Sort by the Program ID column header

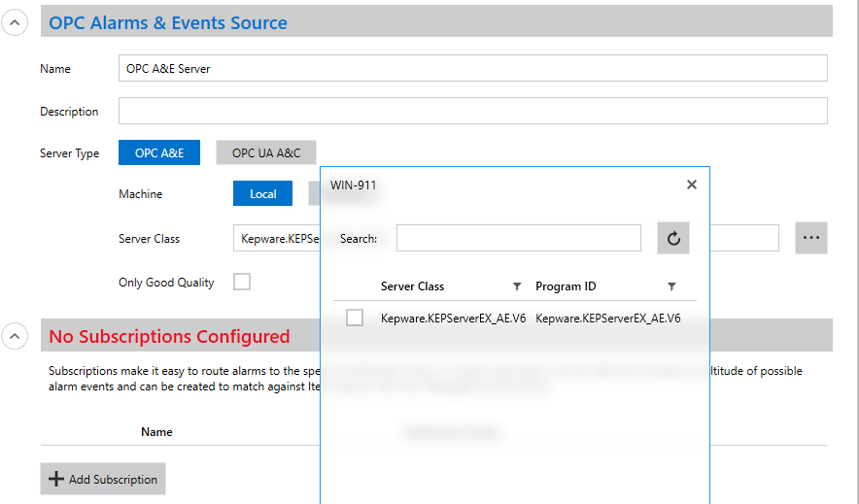566,286
